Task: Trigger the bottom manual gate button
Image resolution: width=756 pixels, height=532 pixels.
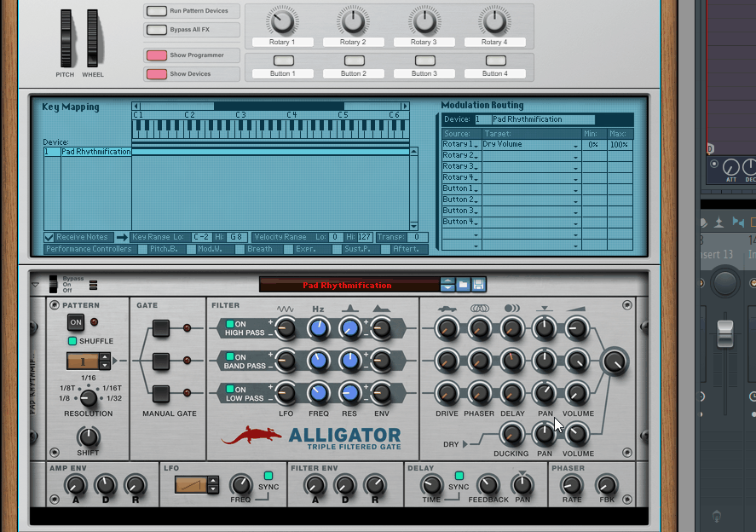Action: (x=161, y=394)
